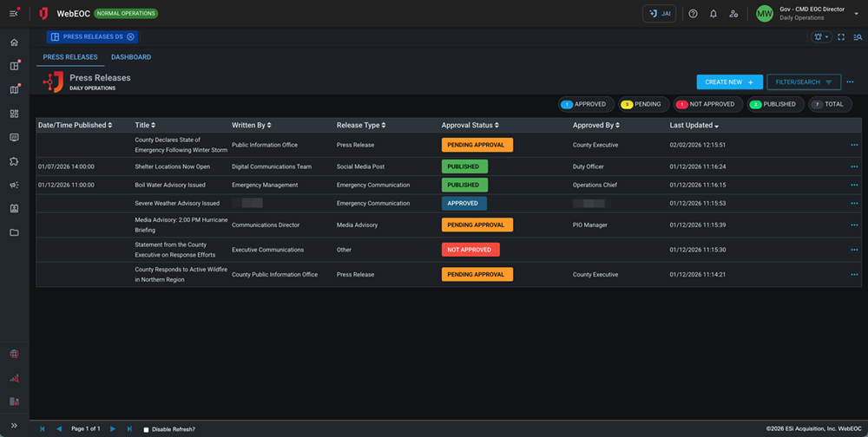Click the Create New button
The height and width of the screenshot is (437, 868).
pyautogui.click(x=729, y=82)
